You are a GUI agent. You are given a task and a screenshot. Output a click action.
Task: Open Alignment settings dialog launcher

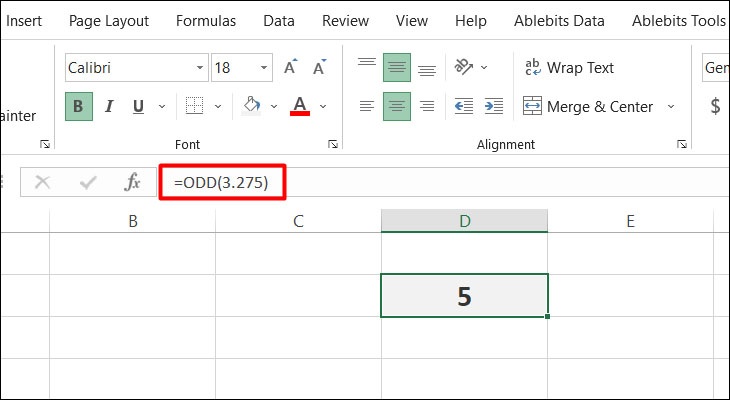click(682, 144)
